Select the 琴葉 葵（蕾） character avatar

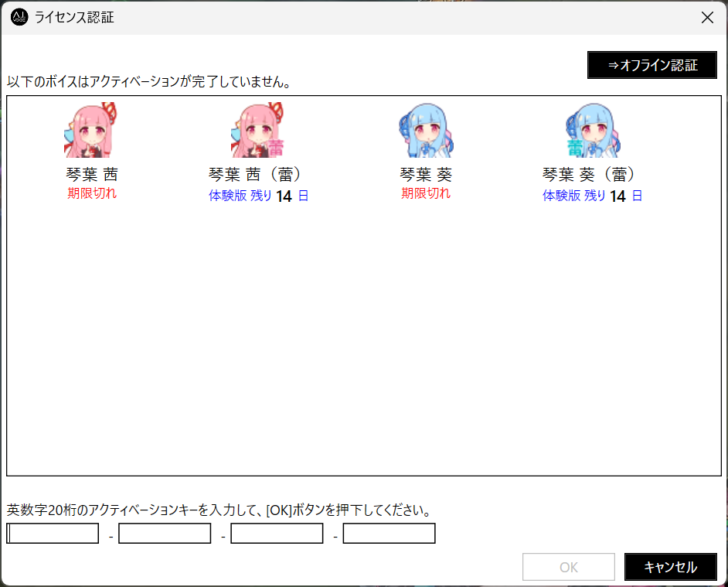pos(592,130)
